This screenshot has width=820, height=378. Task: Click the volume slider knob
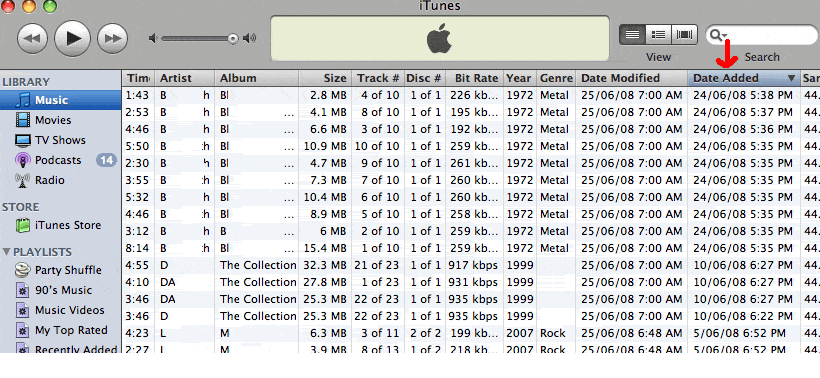pos(233,38)
